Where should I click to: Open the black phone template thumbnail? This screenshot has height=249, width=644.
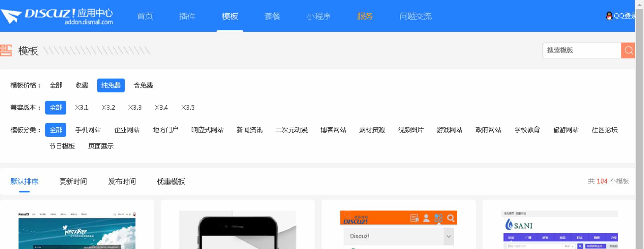click(238, 230)
